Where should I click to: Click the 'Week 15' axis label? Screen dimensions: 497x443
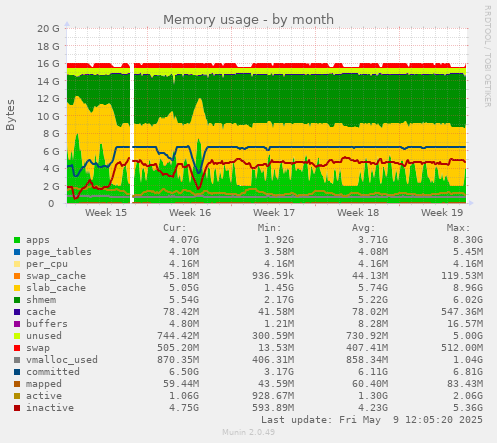coord(106,213)
